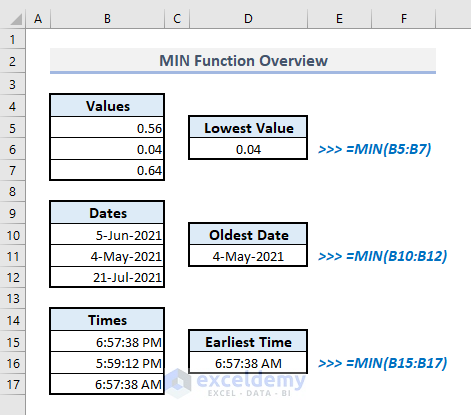Select cell containing 0.56
The width and height of the screenshot is (471, 415).
107,128
